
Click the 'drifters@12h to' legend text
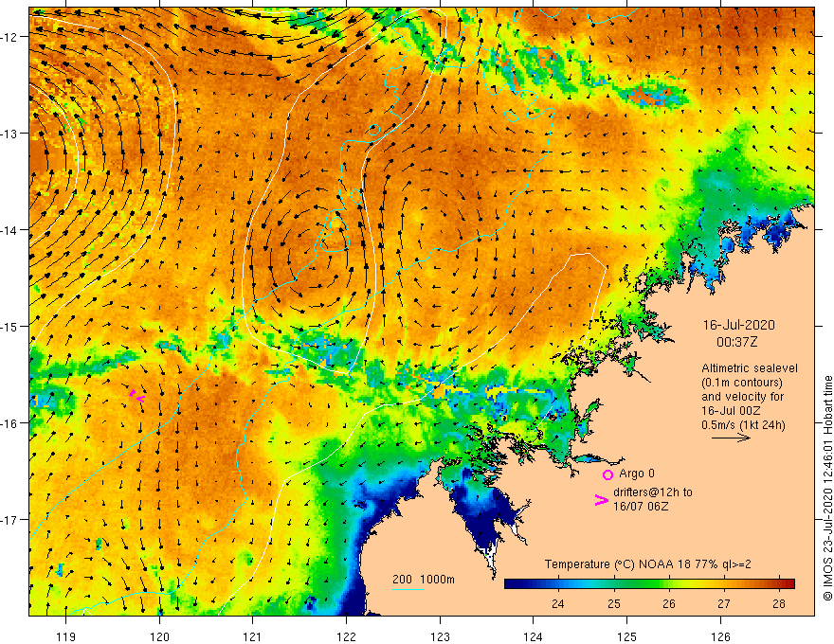(653, 492)
